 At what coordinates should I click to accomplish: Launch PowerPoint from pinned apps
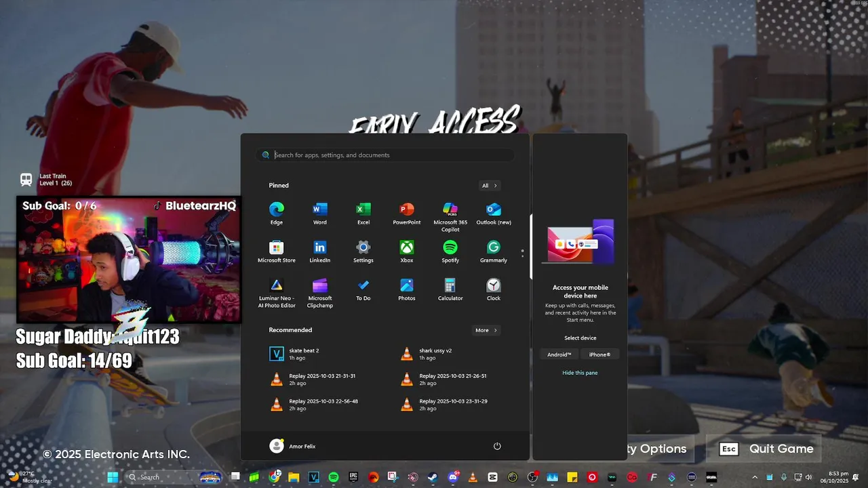tap(407, 213)
